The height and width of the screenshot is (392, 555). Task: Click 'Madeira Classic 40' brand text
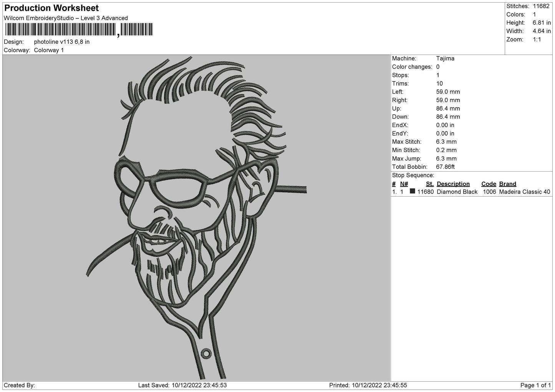pyautogui.click(x=525, y=192)
